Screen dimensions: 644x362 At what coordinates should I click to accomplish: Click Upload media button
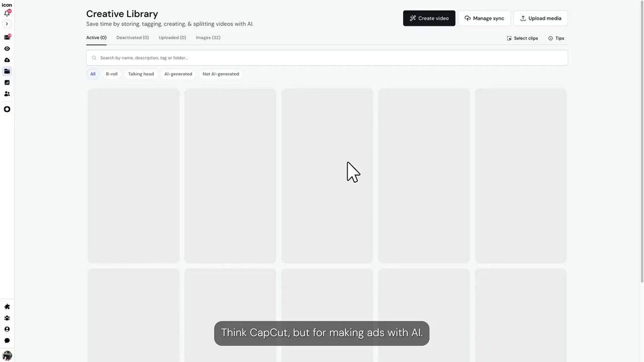tap(540, 18)
